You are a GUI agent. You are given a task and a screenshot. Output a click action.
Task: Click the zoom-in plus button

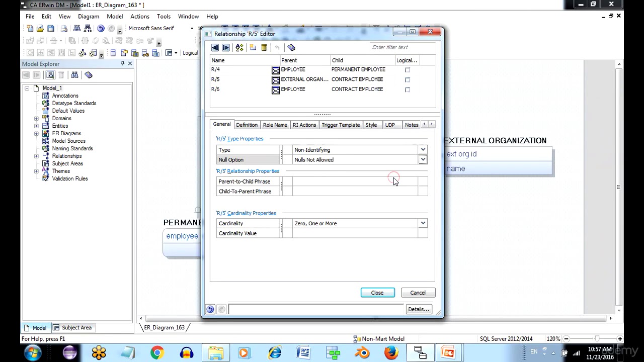[620, 339]
